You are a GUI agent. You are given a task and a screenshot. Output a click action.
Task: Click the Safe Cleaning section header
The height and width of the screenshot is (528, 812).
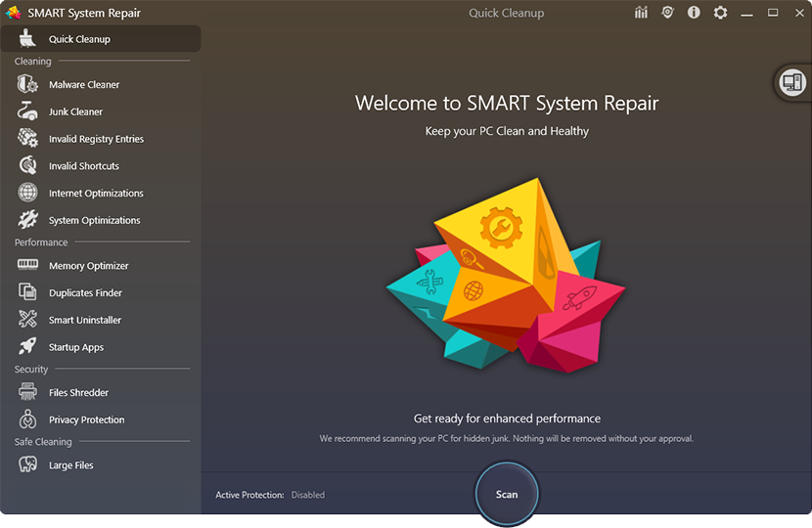[x=43, y=442]
